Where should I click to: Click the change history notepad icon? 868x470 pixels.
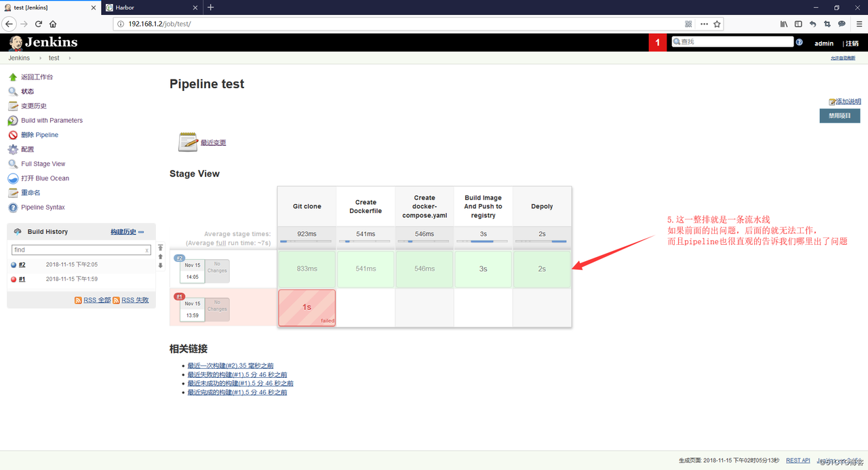(x=13, y=106)
